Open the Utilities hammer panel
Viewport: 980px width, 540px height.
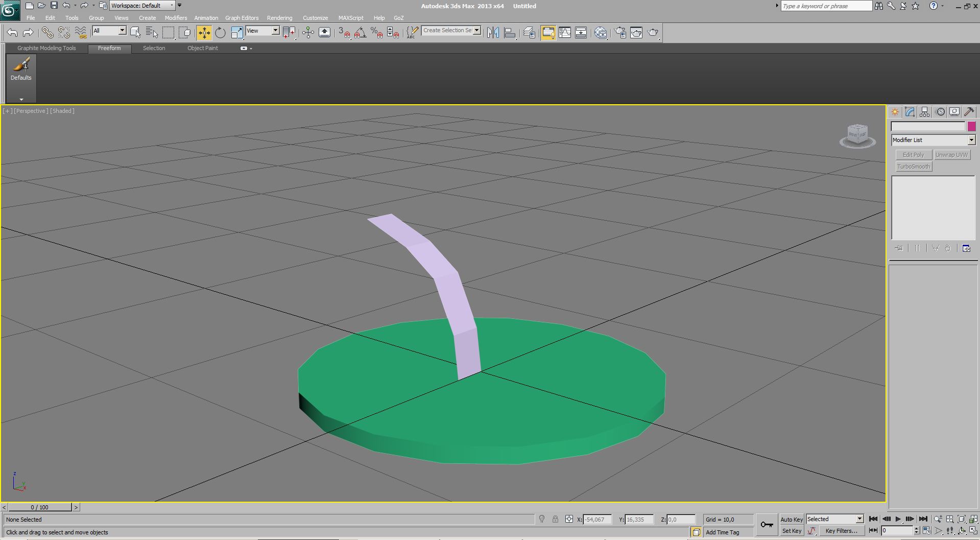pyautogui.click(x=969, y=112)
